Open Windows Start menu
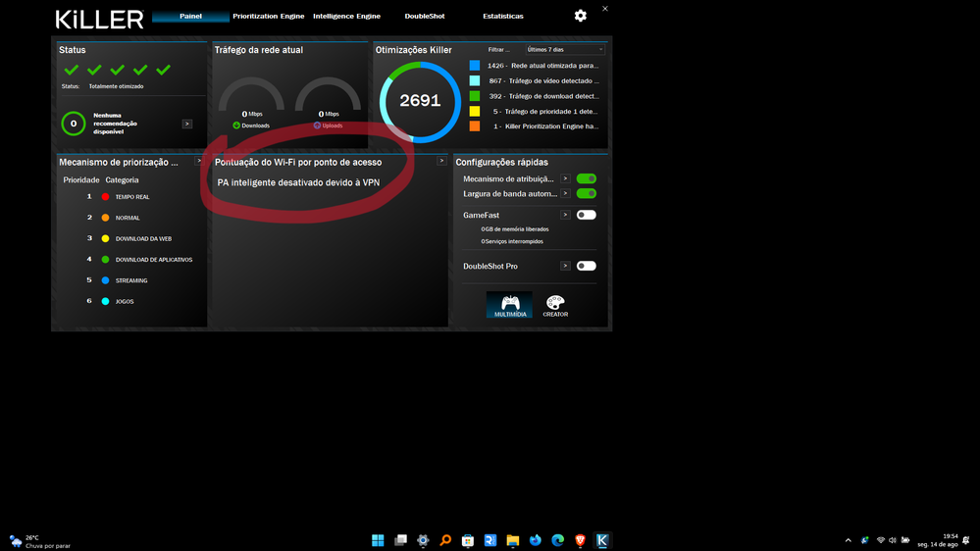Image resolution: width=980 pixels, height=551 pixels. click(378, 540)
